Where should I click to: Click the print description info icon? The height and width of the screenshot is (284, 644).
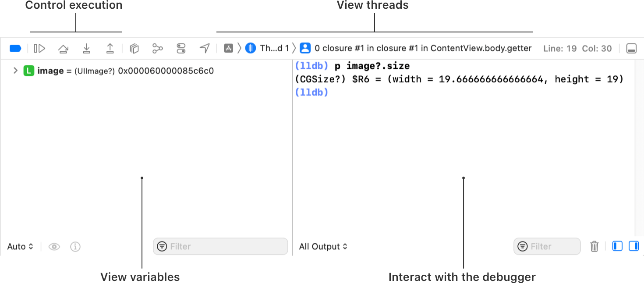point(75,246)
